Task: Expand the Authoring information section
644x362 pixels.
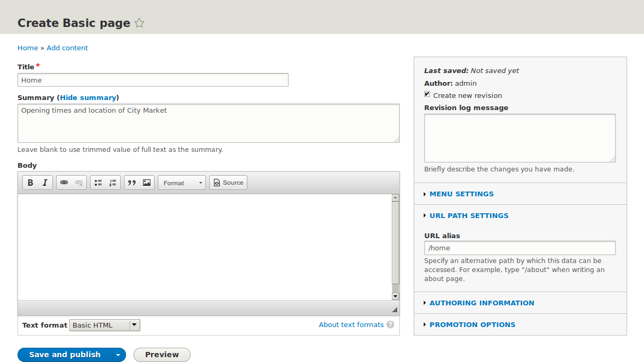Action: coord(481,303)
